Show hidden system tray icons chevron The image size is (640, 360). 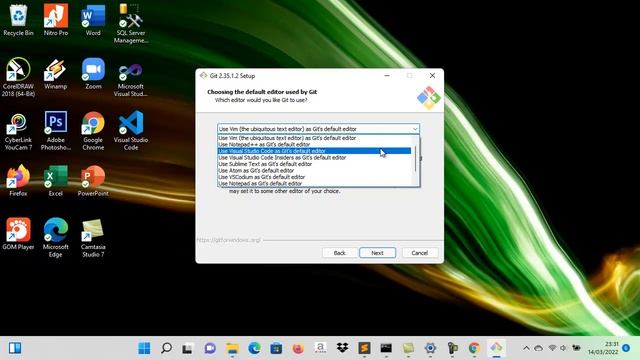tap(527, 348)
